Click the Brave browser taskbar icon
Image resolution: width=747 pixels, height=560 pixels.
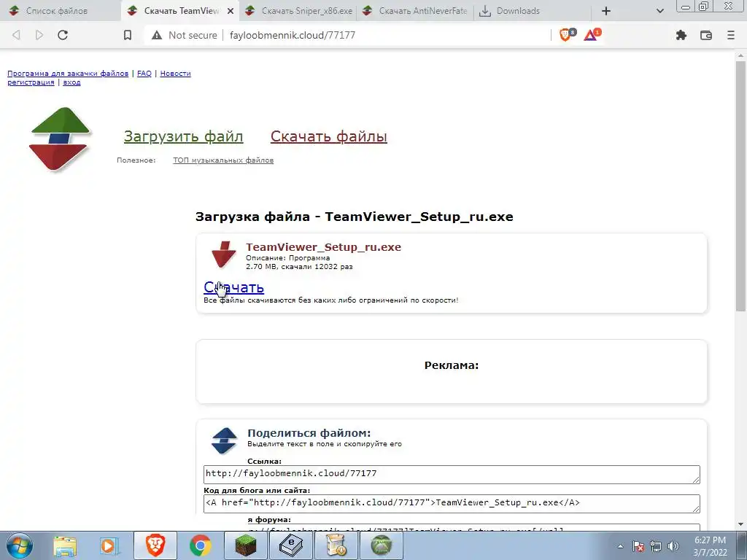155,545
